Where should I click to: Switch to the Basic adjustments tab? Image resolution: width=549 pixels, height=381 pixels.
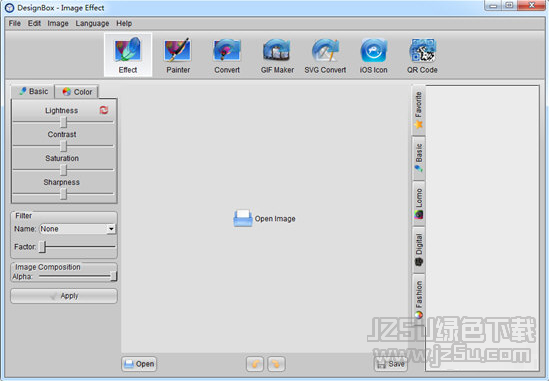(33, 91)
